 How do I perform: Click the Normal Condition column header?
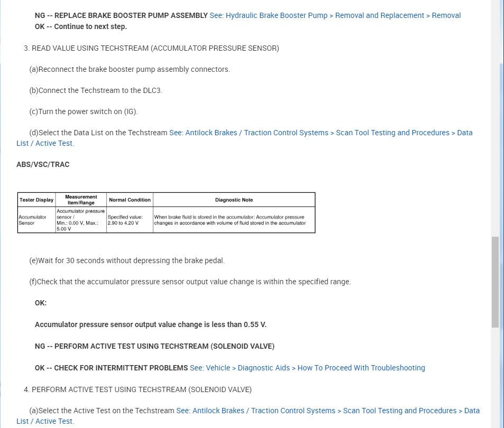tap(130, 200)
